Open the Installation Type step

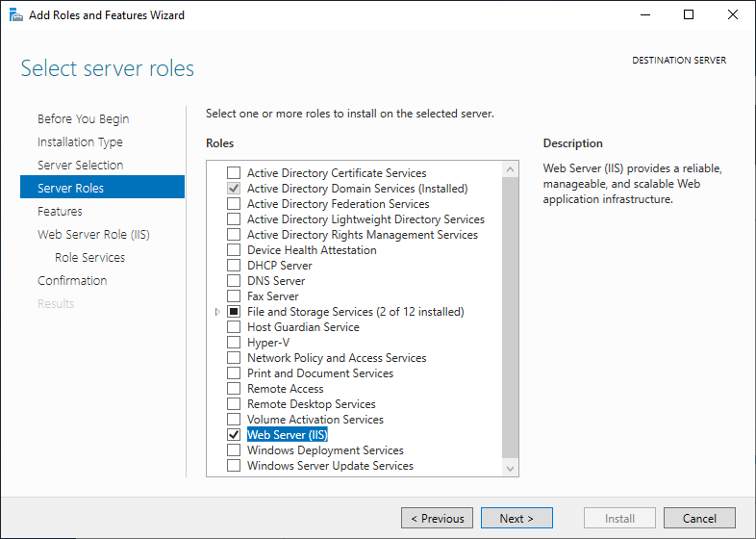tap(80, 142)
